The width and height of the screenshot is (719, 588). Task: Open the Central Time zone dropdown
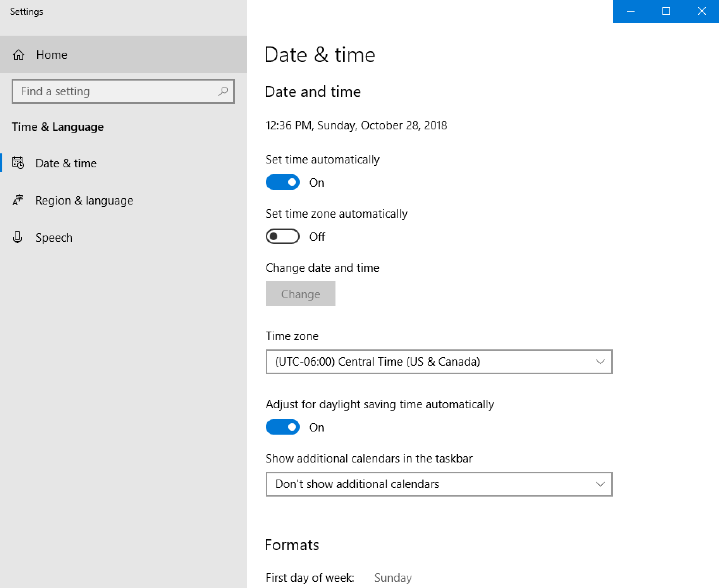tap(439, 362)
